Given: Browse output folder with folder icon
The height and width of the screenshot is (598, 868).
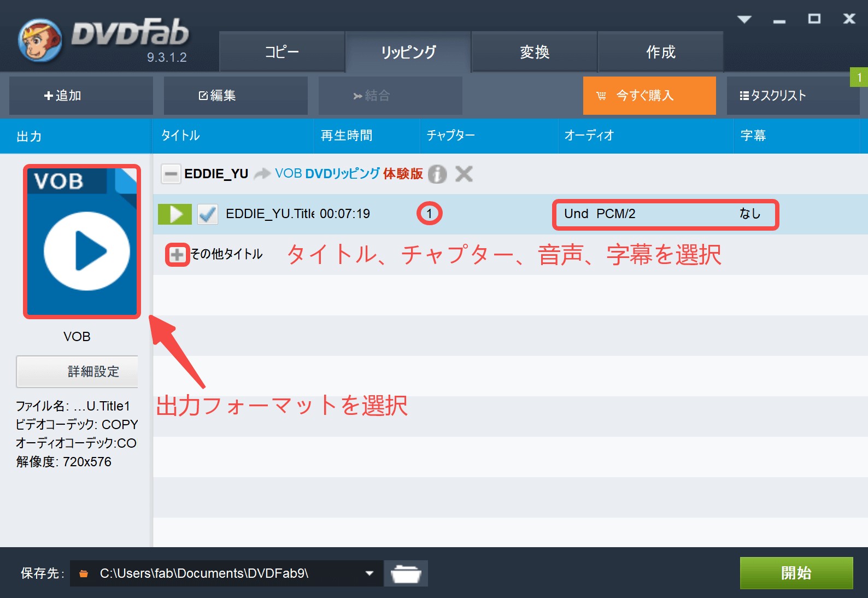Looking at the screenshot, I should pyautogui.click(x=406, y=573).
